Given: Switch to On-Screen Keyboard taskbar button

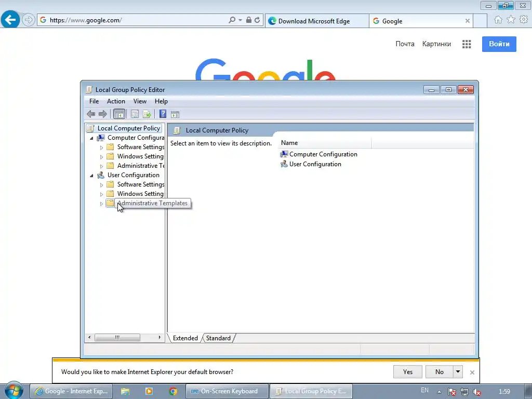Looking at the screenshot, I should pyautogui.click(x=227, y=391).
